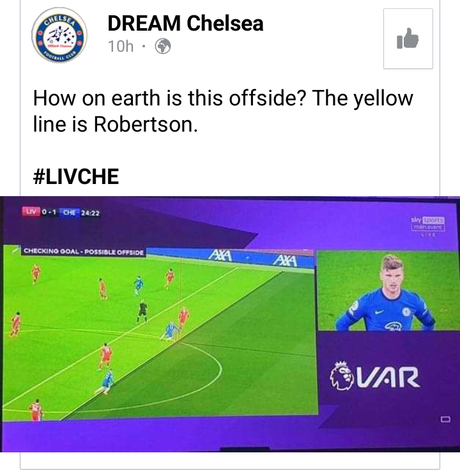Open the #LIVCHE hashtag
The image size is (460, 476).
pos(76,176)
